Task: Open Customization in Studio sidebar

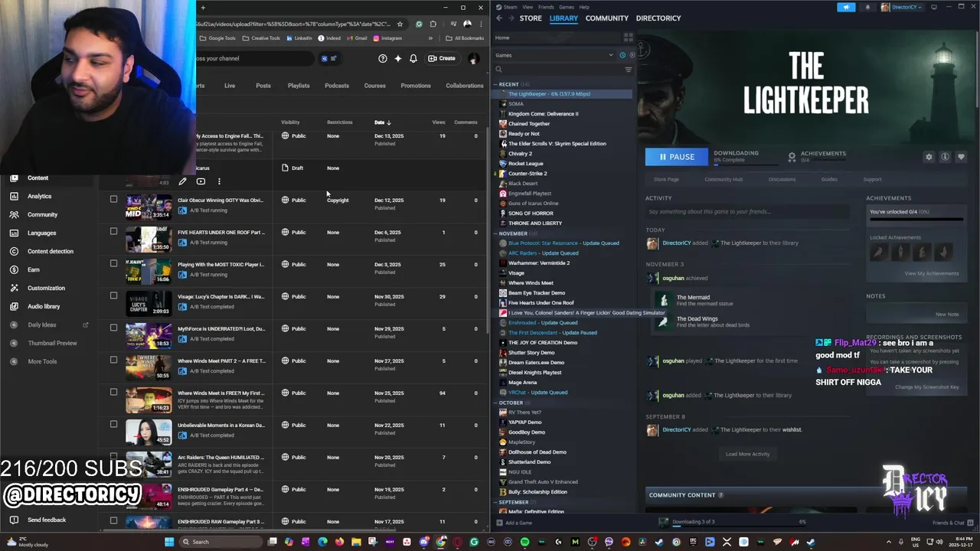Action: pyautogui.click(x=46, y=288)
